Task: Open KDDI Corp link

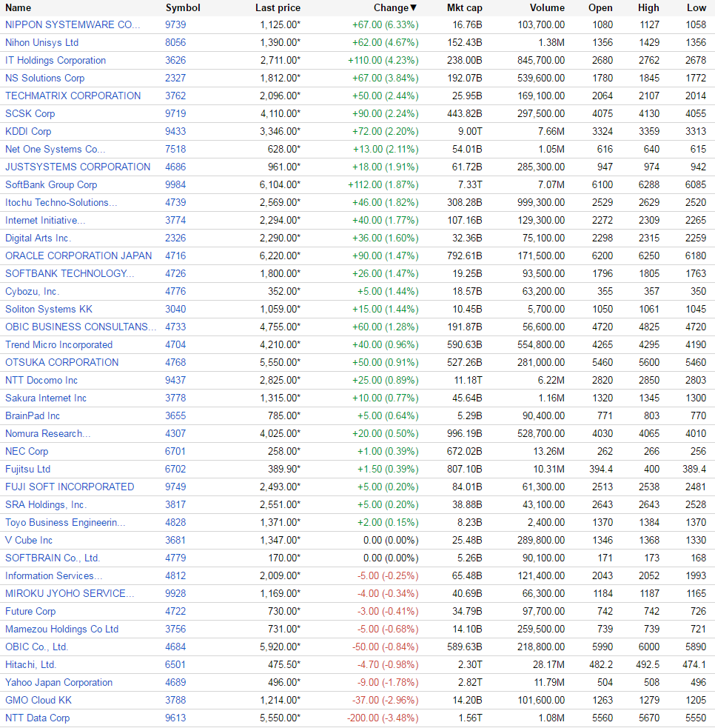Action: coord(28,131)
